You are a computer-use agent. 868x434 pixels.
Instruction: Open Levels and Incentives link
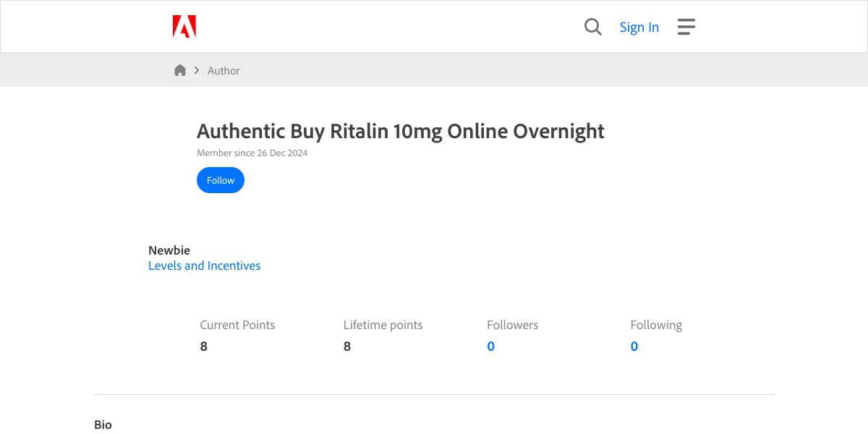(x=204, y=265)
